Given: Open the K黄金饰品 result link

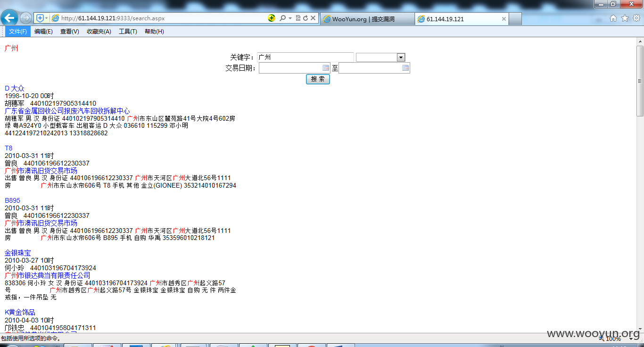Looking at the screenshot, I should pyautogui.click(x=20, y=312).
